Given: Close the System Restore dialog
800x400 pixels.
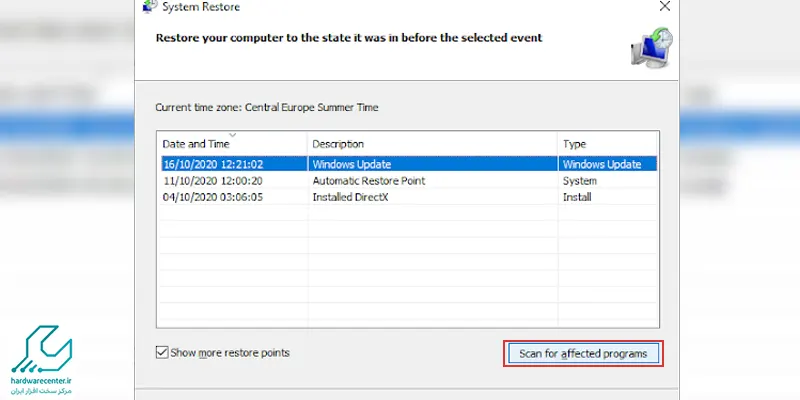Looking at the screenshot, I should pos(665,6).
